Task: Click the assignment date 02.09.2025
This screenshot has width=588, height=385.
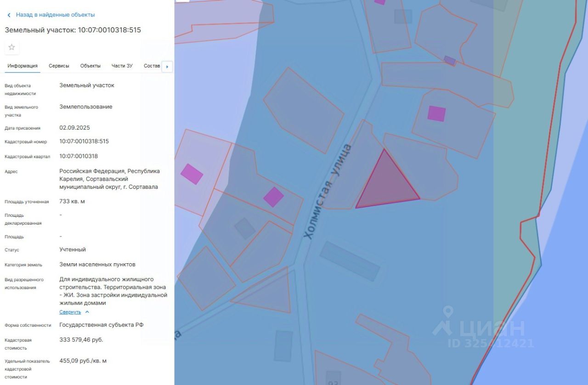Action: point(74,128)
